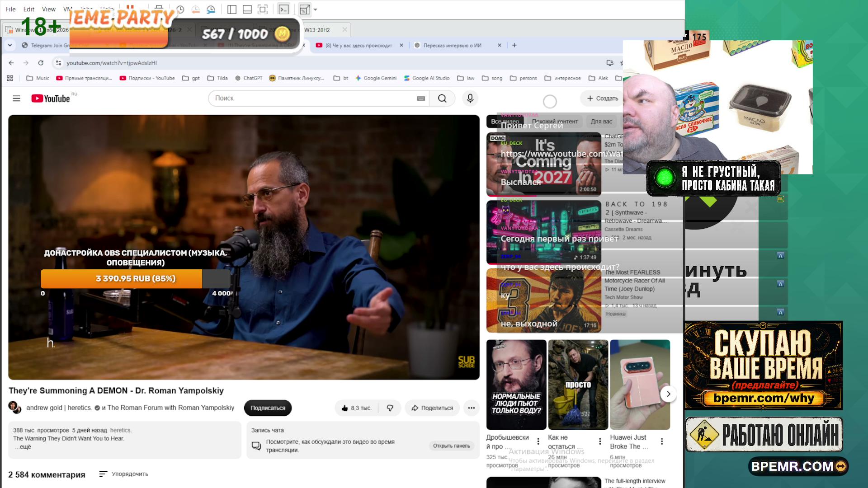Revert VM to previous snapshot
The height and width of the screenshot is (488, 868).
(x=195, y=9)
